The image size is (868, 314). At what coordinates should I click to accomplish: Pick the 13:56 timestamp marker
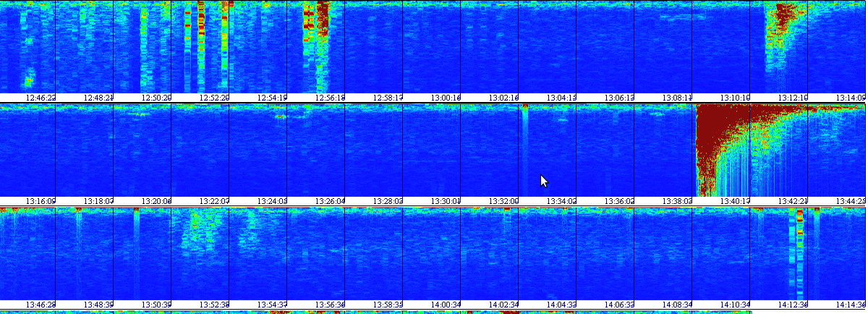point(330,305)
